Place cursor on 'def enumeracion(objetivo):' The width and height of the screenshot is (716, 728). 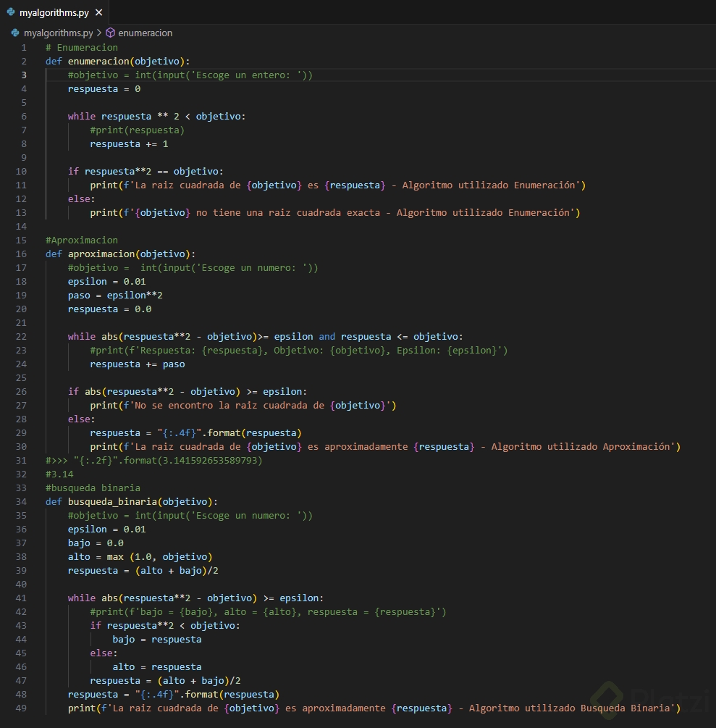118,62
